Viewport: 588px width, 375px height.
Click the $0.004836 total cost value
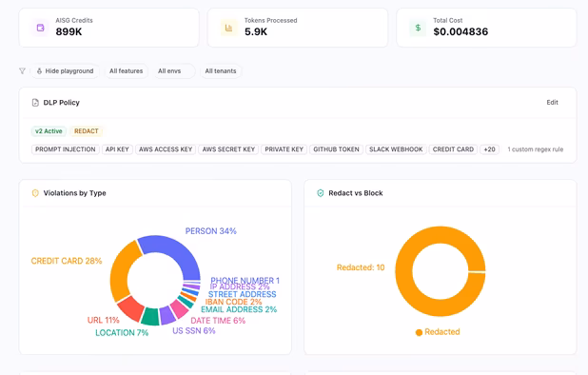[x=461, y=31]
